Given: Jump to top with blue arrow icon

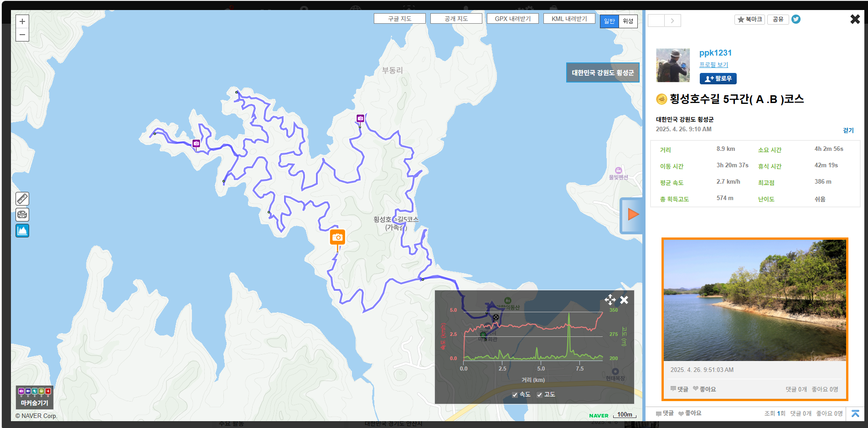Looking at the screenshot, I should tap(855, 413).
